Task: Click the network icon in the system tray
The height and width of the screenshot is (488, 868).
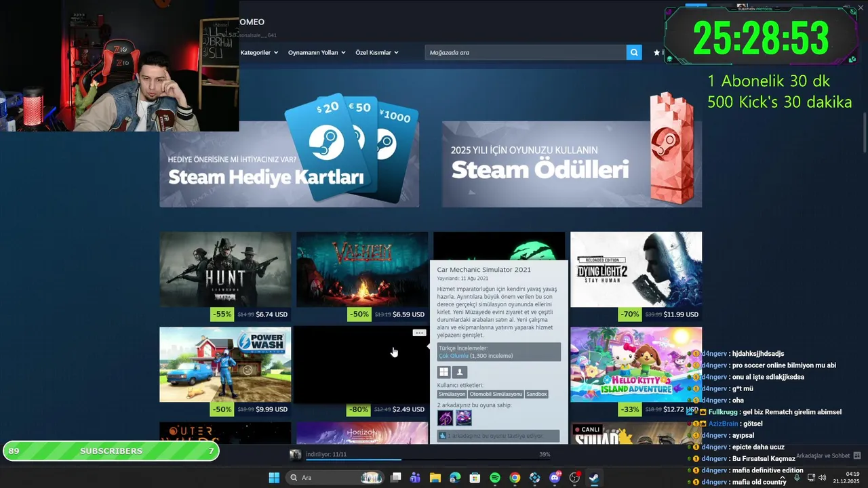Action: (811, 478)
